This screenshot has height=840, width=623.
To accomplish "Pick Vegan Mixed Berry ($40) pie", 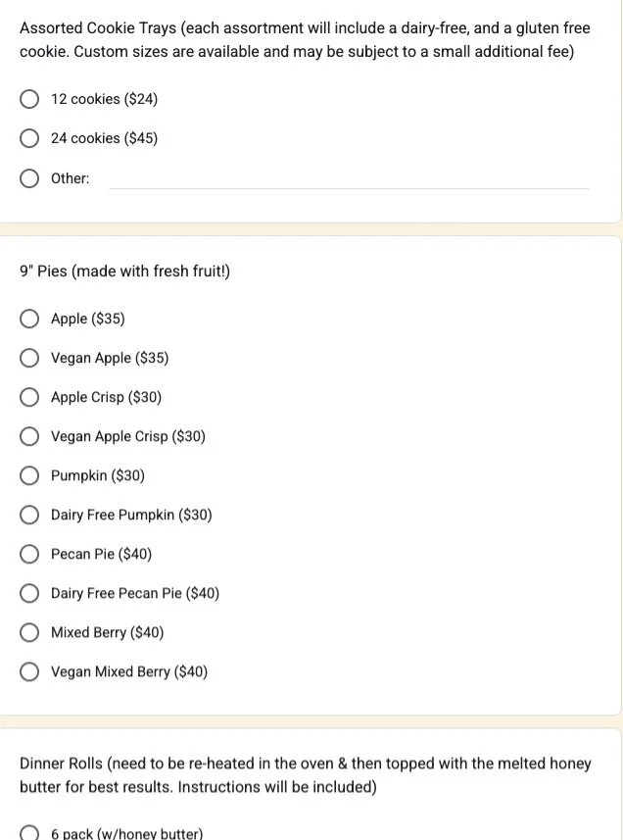I will 30,671.
